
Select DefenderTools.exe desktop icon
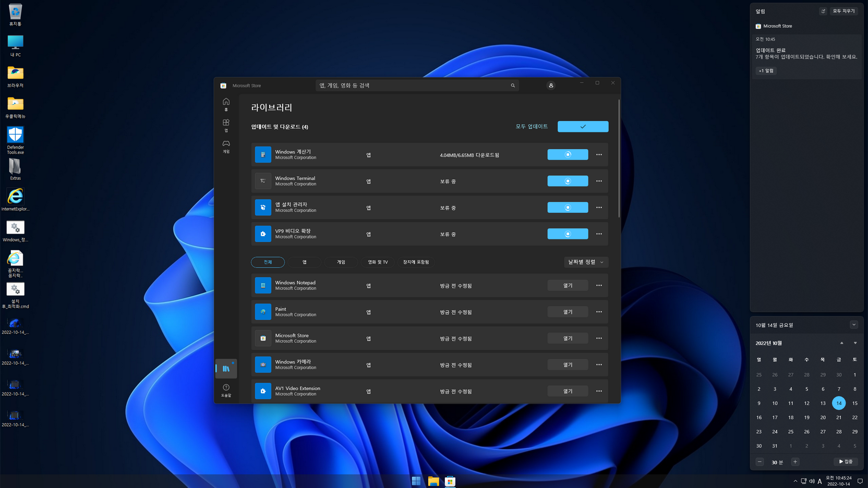[x=15, y=141]
